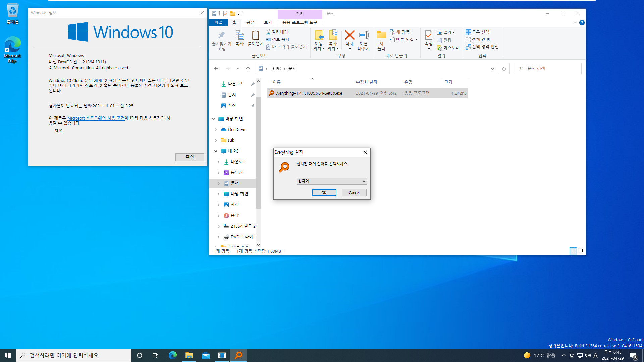Click Windows Start button
644x362 pixels.
click(8, 355)
